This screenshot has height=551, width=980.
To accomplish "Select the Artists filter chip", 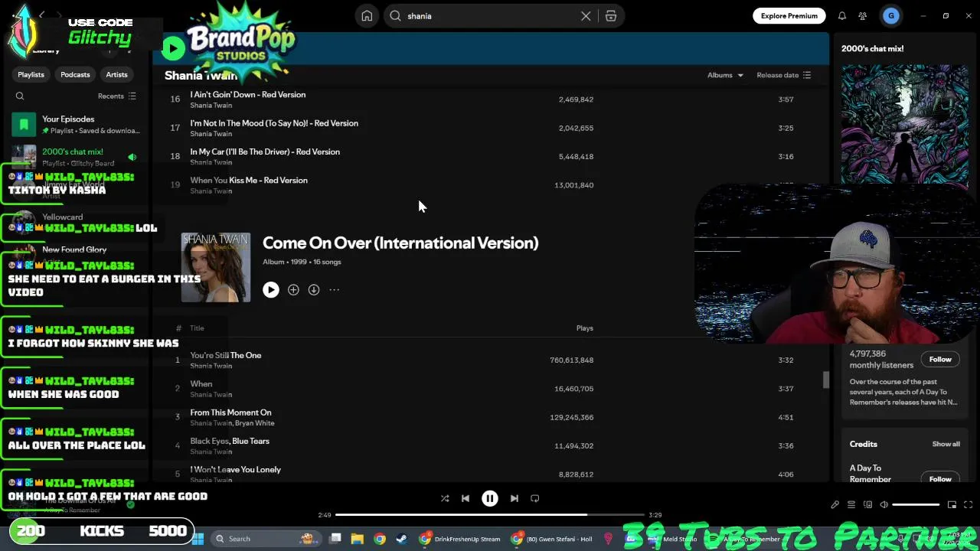I will (x=116, y=75).
